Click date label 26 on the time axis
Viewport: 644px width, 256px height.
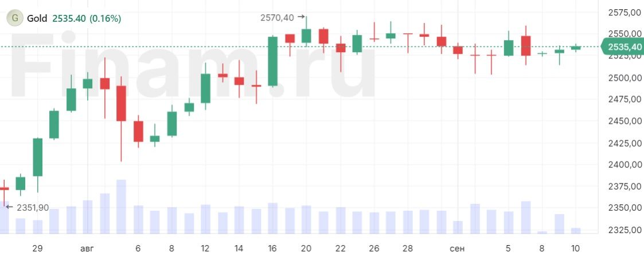tap(374, 249)
